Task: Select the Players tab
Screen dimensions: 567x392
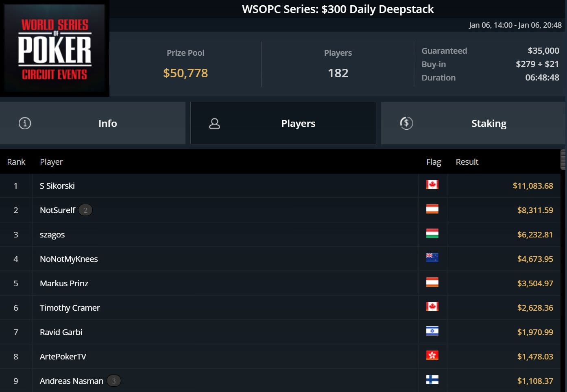Action: tap(283, 123)
